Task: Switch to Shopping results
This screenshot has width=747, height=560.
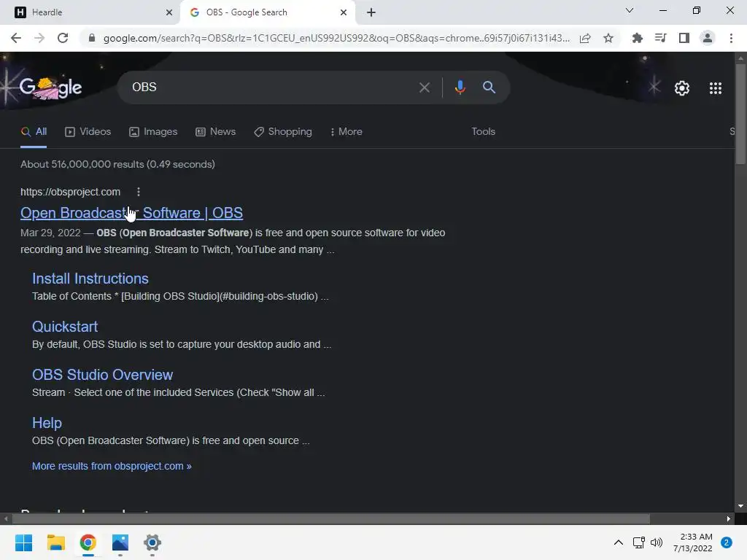Action: (283, 132)
